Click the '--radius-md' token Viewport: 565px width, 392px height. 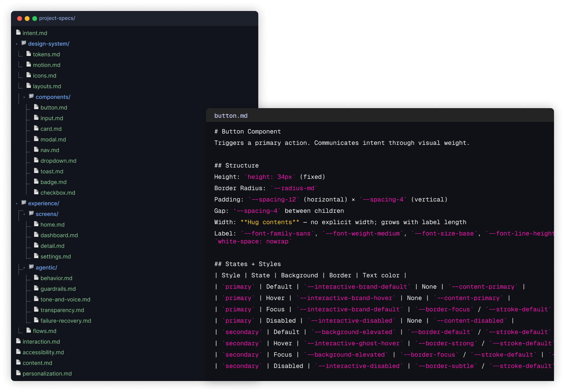point(294,188)
